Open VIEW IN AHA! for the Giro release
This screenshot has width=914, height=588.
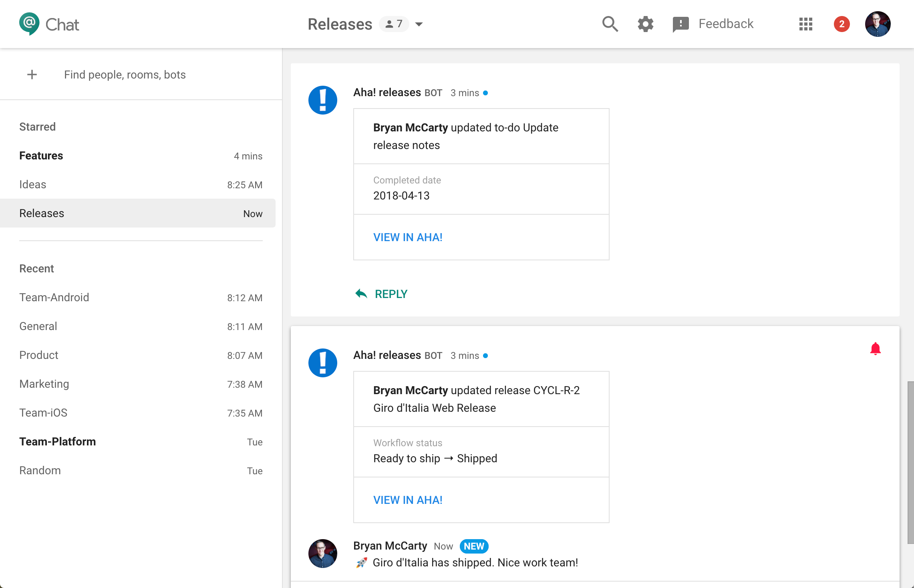(408, 500)
